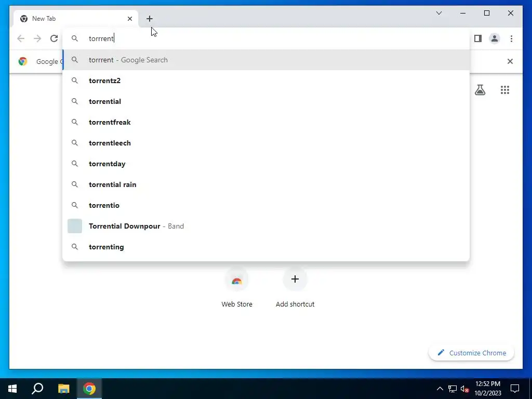Select Torrential Downpour band suggestion
Viewport: 532px width, 399px height.
pos(266,226)
